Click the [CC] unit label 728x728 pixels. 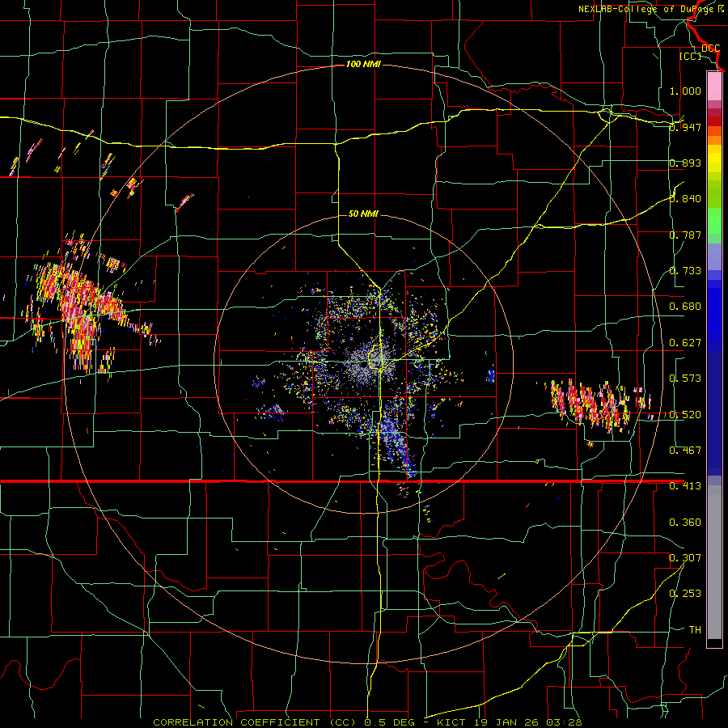[x=690, y=56]
